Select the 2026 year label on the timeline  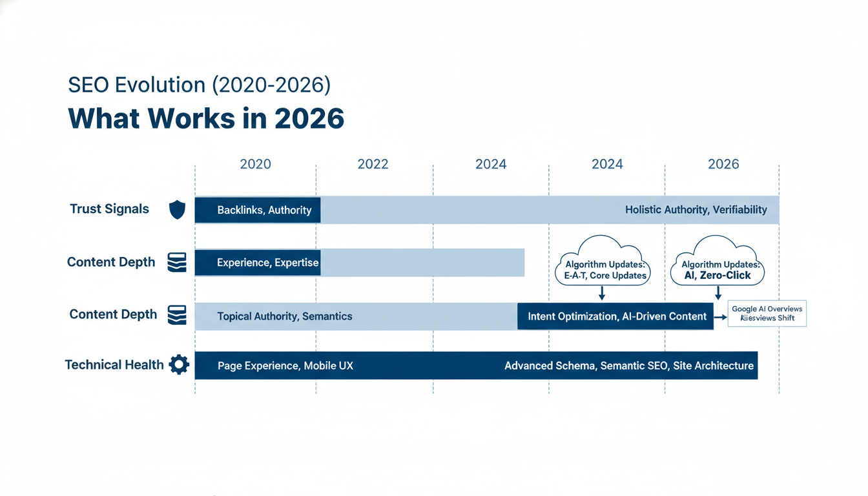[x=723, y=164]
